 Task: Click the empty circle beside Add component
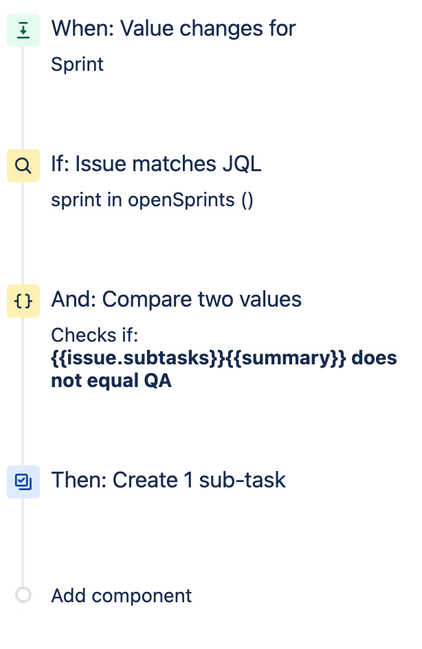point(23,595)
